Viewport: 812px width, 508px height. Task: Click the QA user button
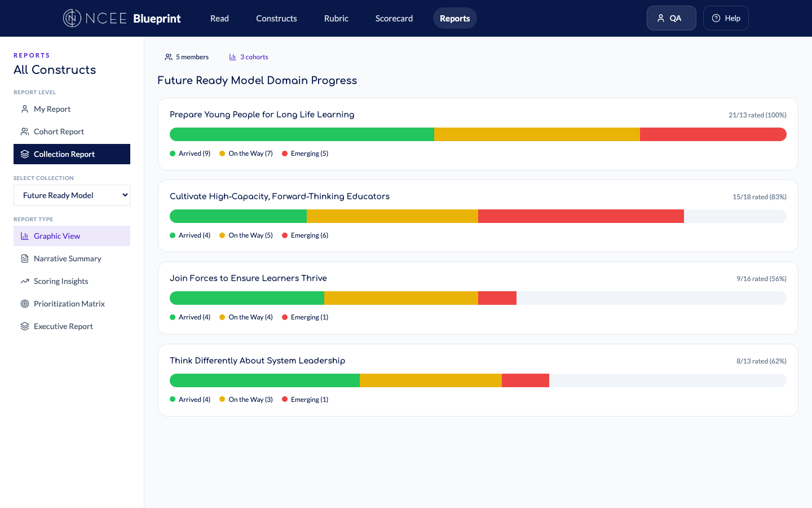coord(671,18)
